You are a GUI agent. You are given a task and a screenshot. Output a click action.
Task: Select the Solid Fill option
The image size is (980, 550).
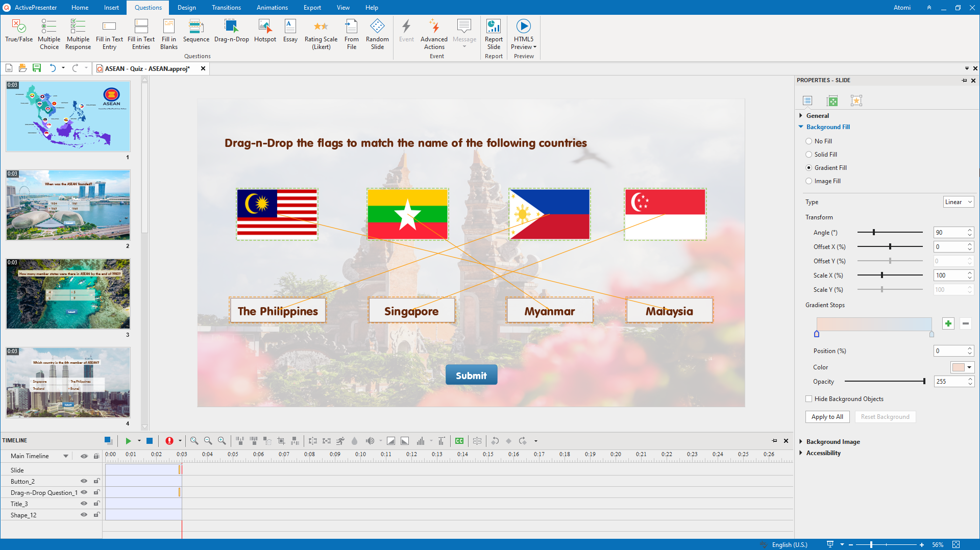(808, 155)
